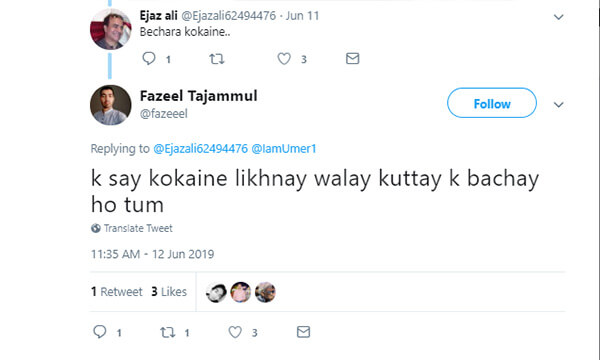Image resolution: width=600 pixels, height=360 pixels.
Task: Open Ejaz ali's profile avatar
Action: [111, 29]
